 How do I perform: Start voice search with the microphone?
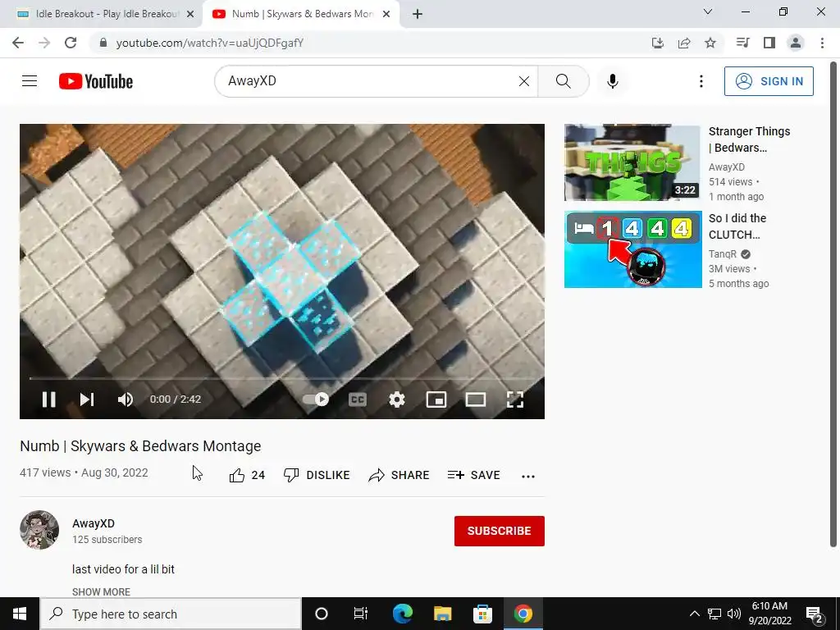613,81
